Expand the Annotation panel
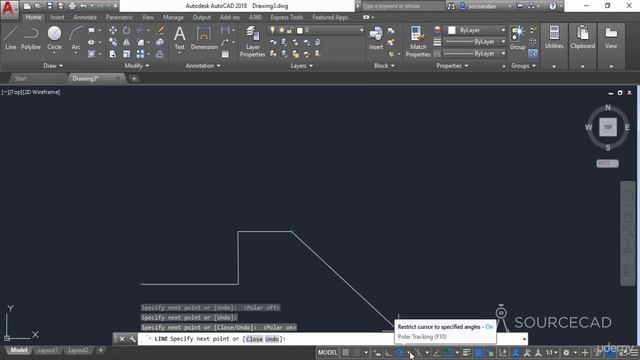 pos(203,66)
